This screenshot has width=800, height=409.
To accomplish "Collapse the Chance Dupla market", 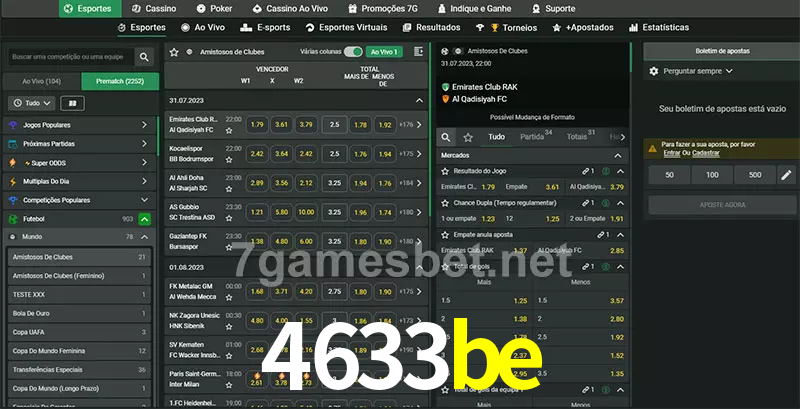I will click(620, 203).
